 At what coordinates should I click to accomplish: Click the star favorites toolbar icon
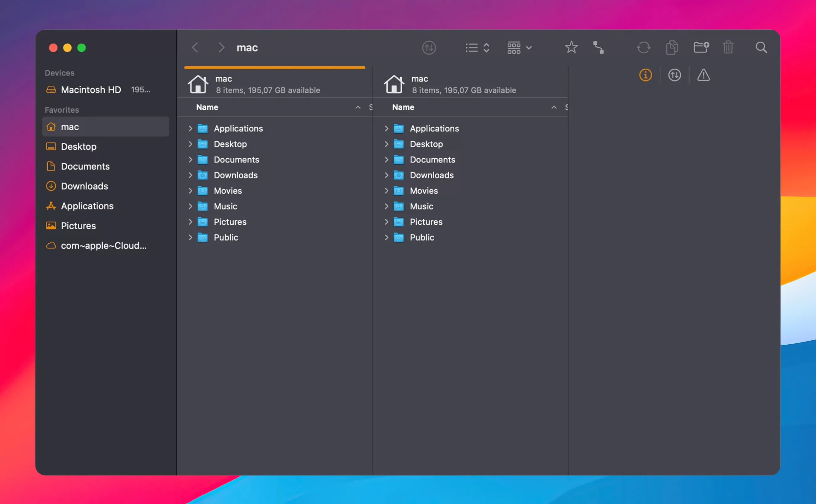571,47
